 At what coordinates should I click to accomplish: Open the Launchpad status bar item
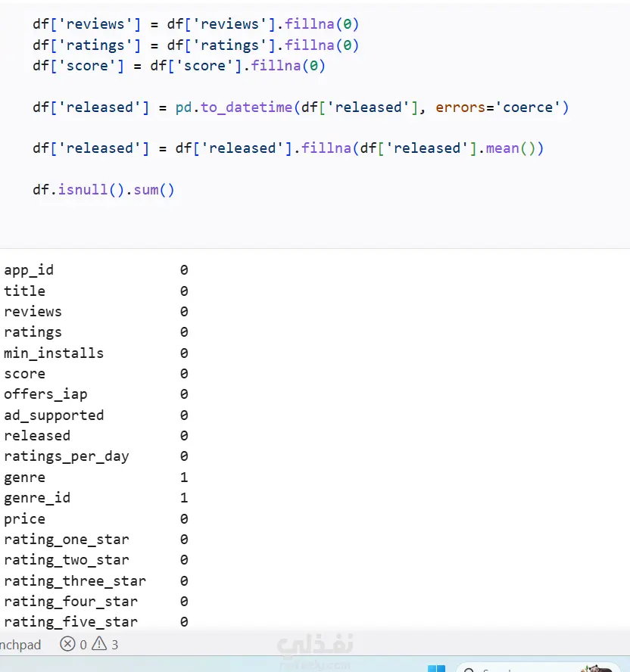(x=20, y=645)
